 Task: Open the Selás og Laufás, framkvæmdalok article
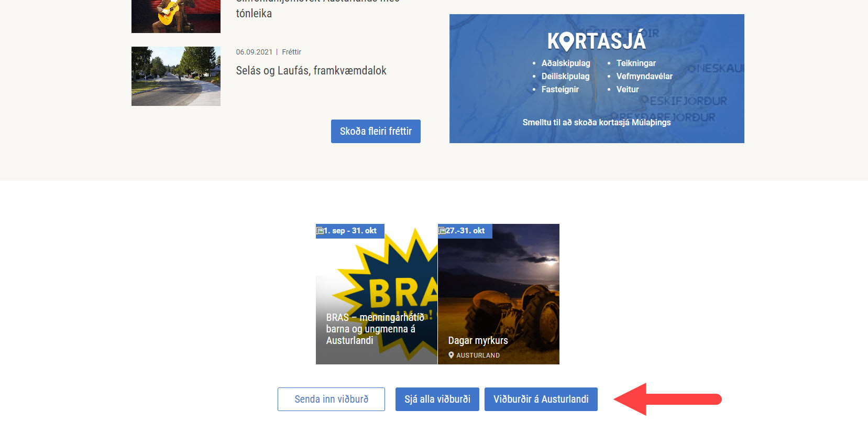pyautogui.click(x=311, y=70)
